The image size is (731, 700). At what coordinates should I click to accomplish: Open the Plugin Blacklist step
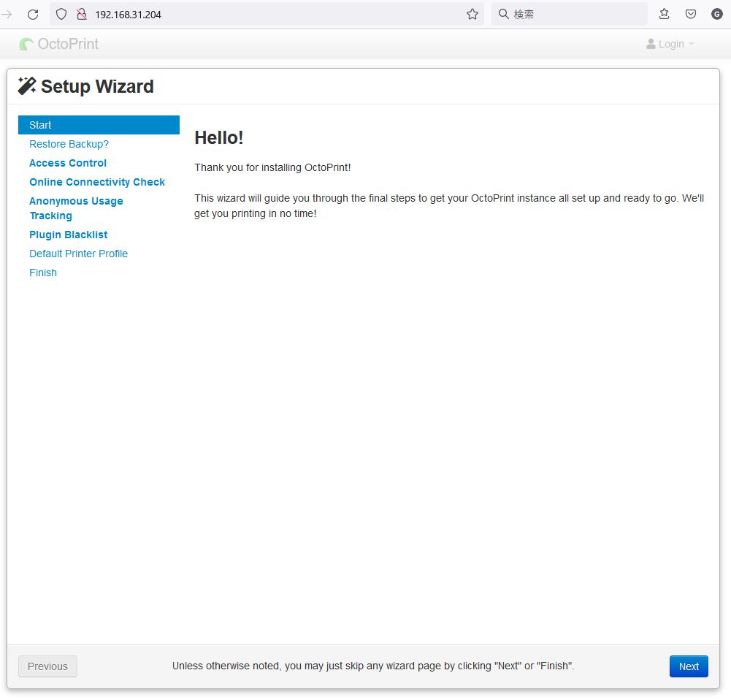coord(69,235)
